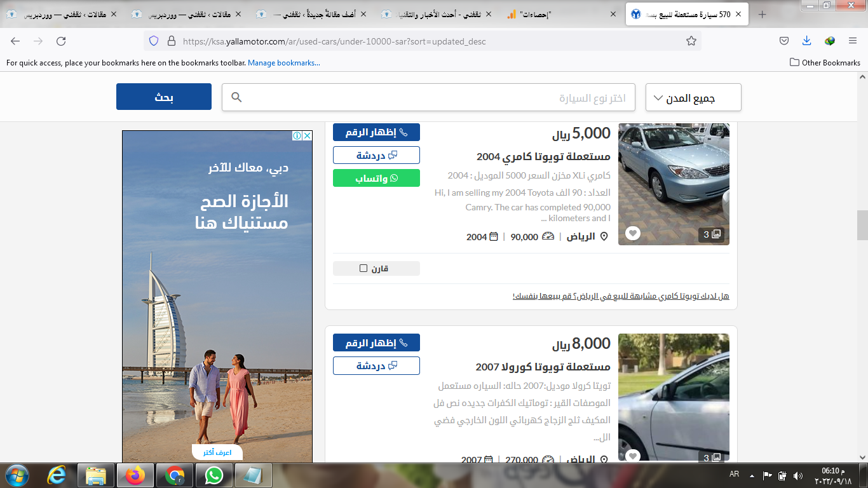This screenshot has height=488, width=868.
Task: Switch to Firefox in the taskbar
Action: pos(135,475)
